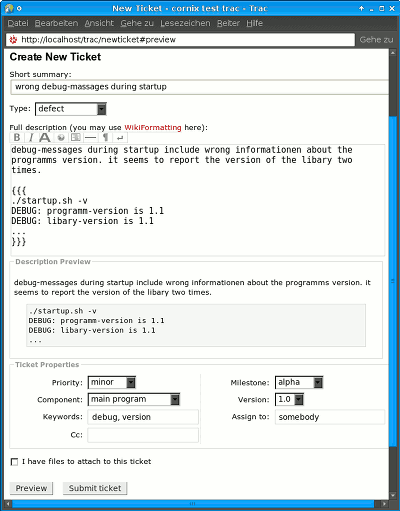Insert heading with the large A icon

tap(45, 137)
